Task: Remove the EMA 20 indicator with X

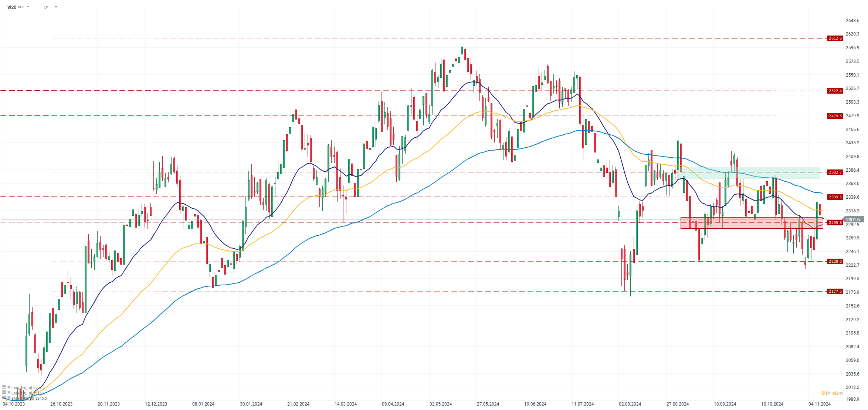Action: point(9,387)
